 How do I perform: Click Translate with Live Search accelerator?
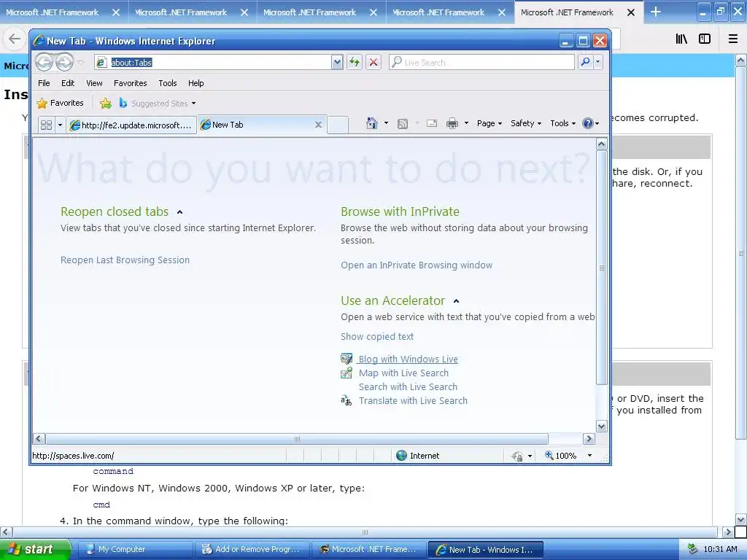pos(413,400)
